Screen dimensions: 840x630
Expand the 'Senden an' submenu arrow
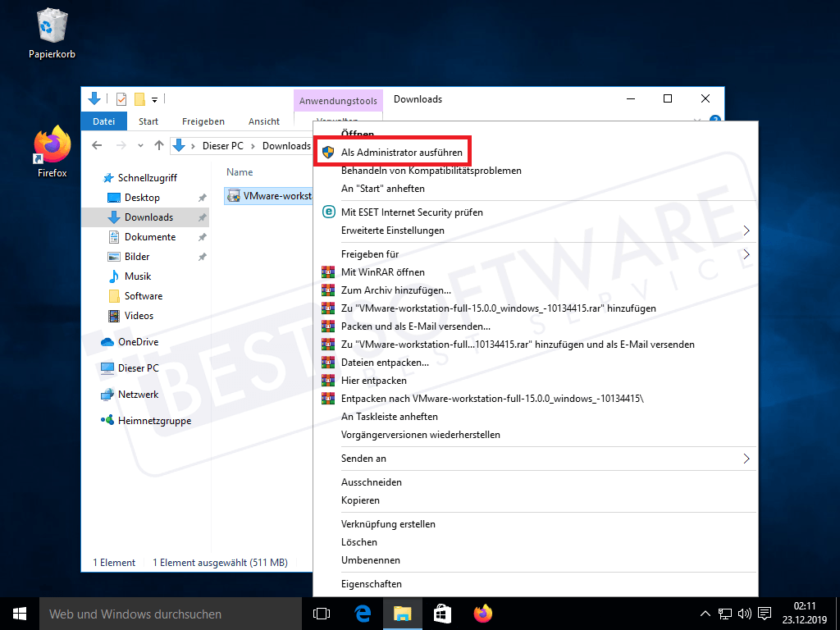pos(746,458)
